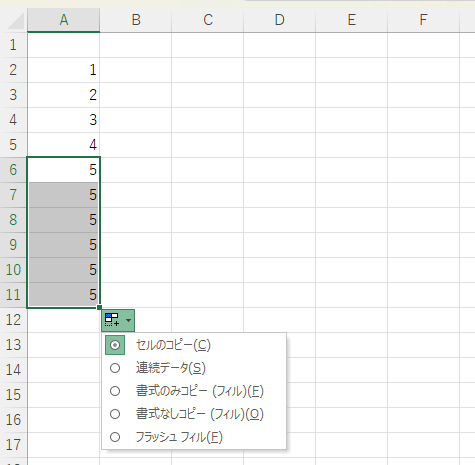Select row 10 header
475x465 pixels.
[x=13, y=270]
